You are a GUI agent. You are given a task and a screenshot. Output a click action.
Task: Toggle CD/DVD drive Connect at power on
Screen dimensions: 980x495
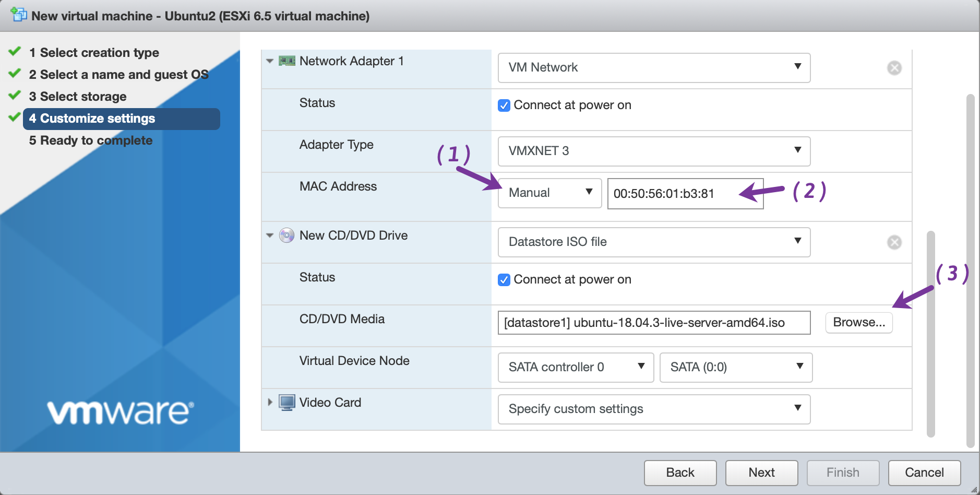[x=504, y=280]
